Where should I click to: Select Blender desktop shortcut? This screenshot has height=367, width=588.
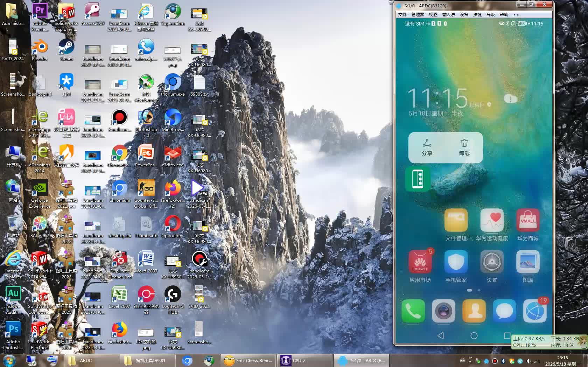click(x=40, y=50)
